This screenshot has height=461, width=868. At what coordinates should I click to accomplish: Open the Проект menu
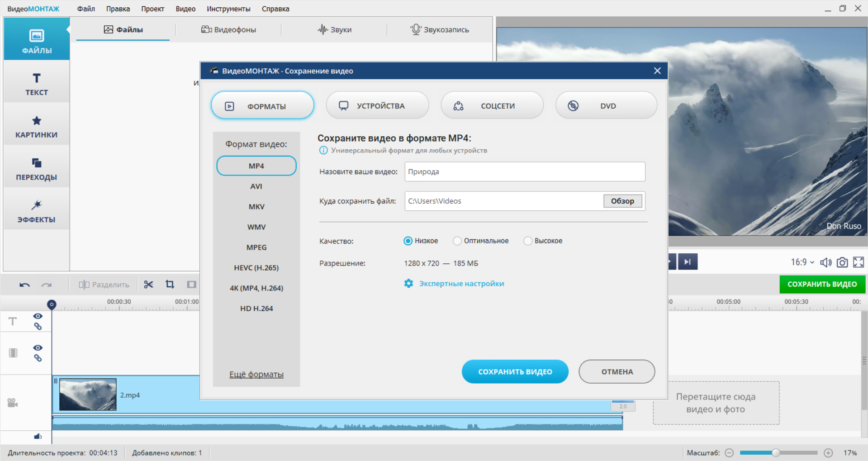point(152,9)
